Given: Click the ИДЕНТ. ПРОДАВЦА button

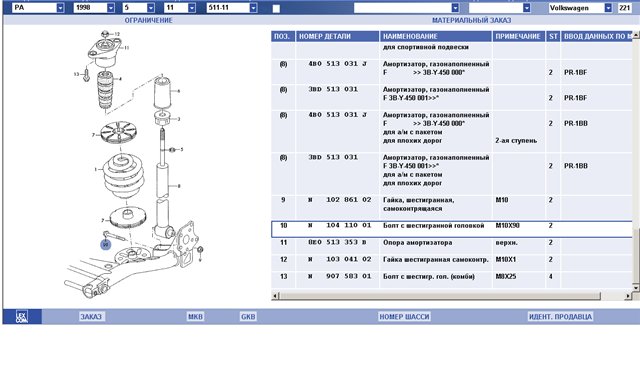Looking at the screenshot, I should point(560,317).
